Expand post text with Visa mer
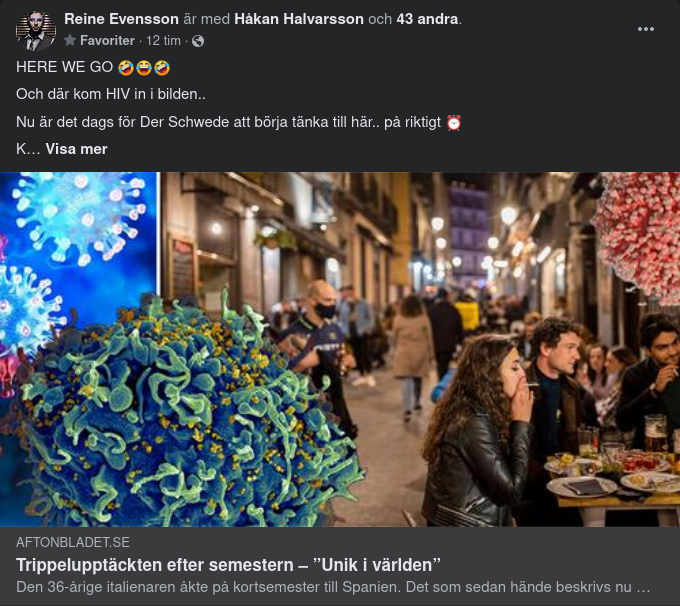The height and width of the screenshot is (606, 680). point(76,149)
